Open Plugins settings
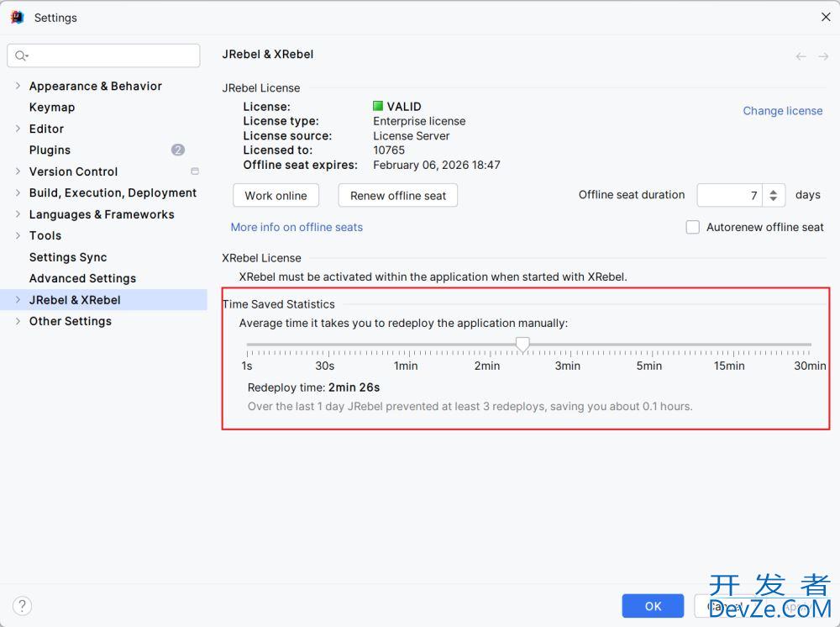Viewport: 840px width, 627px height. point(50,150)
